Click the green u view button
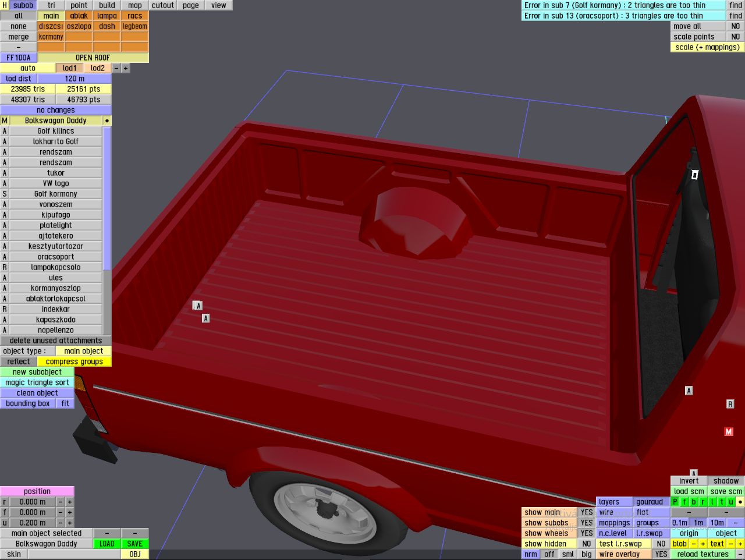Image resolution: width=745 pixels, height=560 pixels. [x=731, y=502]
